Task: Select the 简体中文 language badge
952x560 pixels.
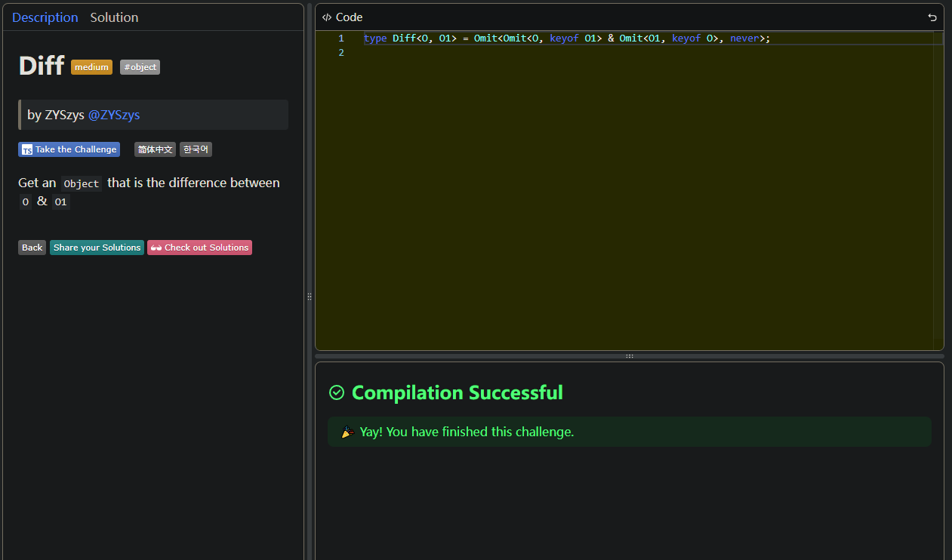Action: pyautogui.click(x=155, y=149)
